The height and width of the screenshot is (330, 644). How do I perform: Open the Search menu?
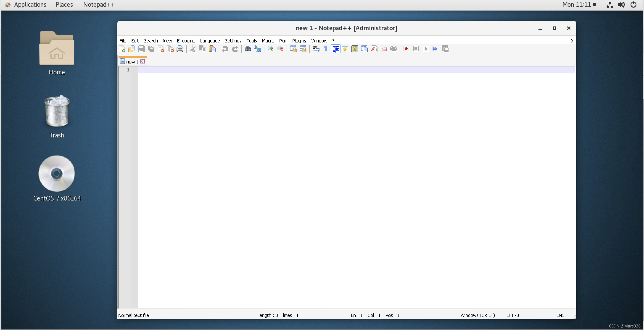coord(151,41)
